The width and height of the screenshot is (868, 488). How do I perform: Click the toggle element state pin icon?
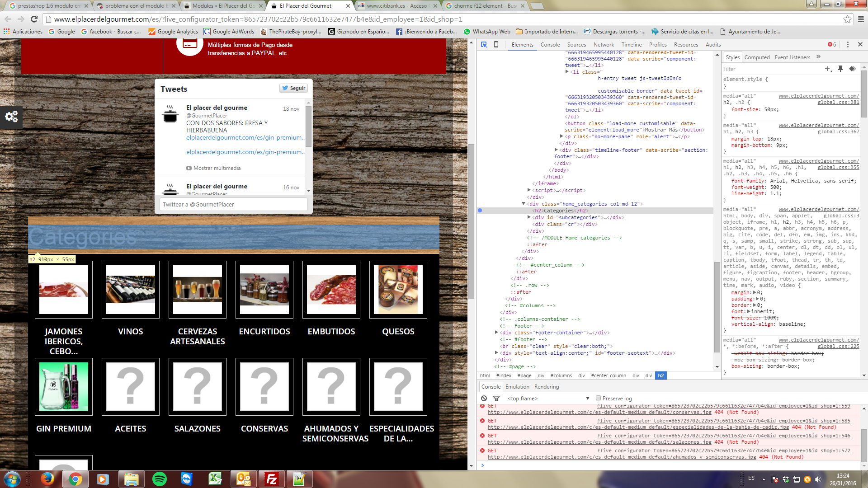point(840,69)
